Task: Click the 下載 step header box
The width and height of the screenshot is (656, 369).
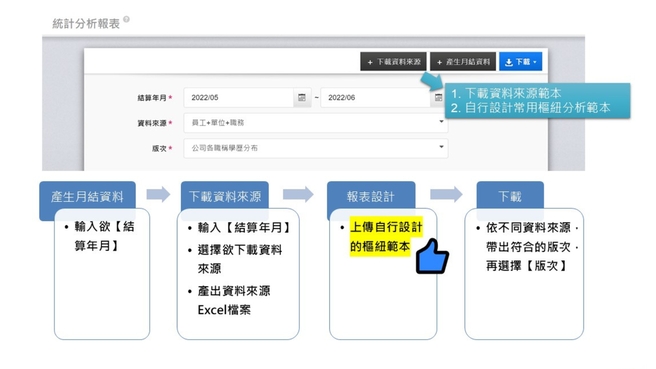Action: [x=510, y=196]
